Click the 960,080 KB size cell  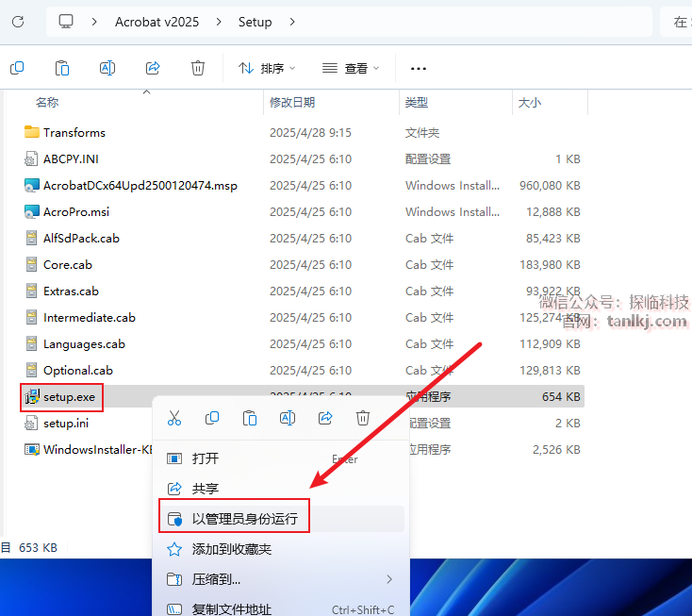[550, 185]
